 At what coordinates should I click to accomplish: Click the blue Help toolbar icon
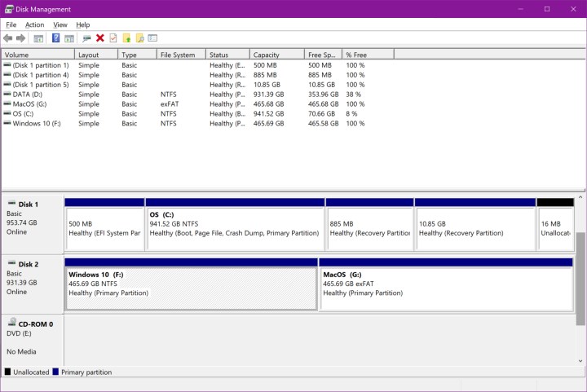(56, 38)
